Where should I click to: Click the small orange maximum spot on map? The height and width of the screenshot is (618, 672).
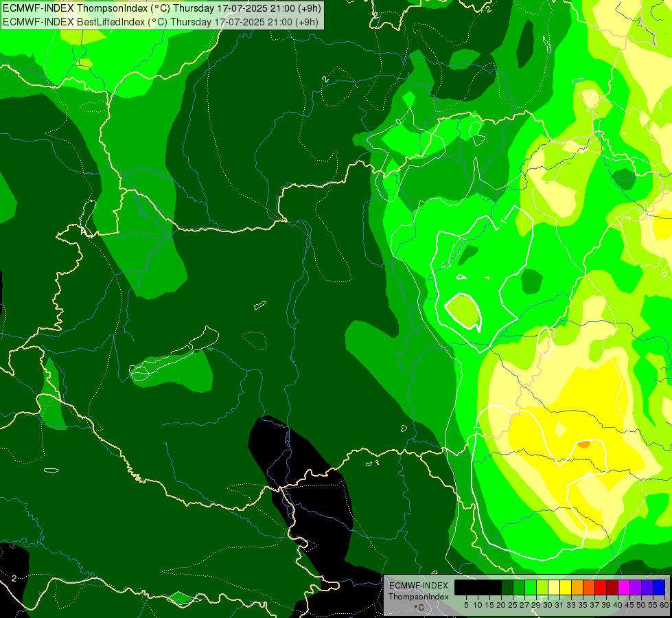pos(584,444)
